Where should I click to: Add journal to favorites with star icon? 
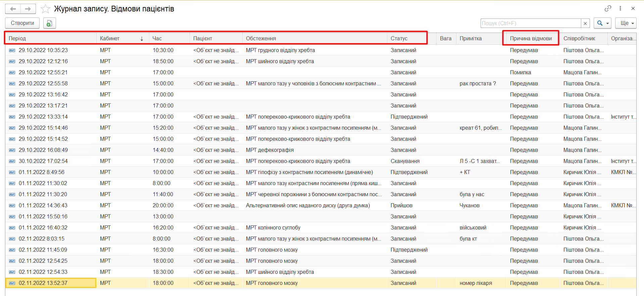point(45,9)
